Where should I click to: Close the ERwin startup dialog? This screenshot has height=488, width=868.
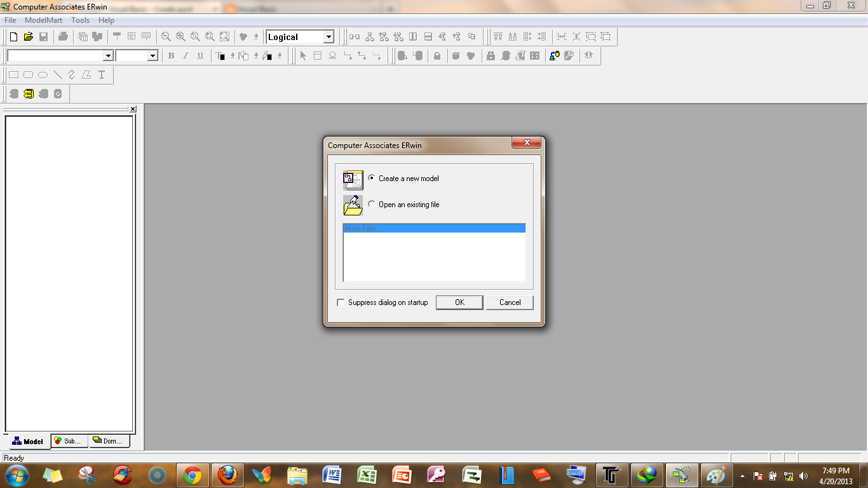[x=526, y=143]
